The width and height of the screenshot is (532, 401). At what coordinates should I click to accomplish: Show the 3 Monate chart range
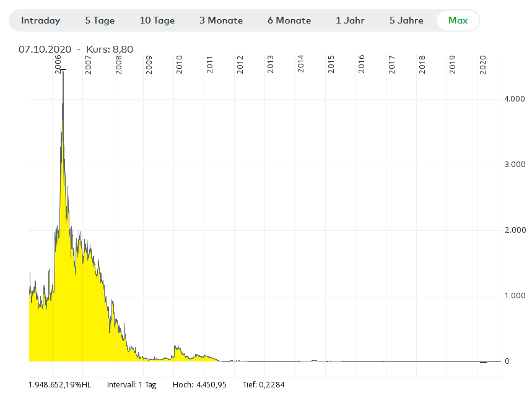(221, 20)
